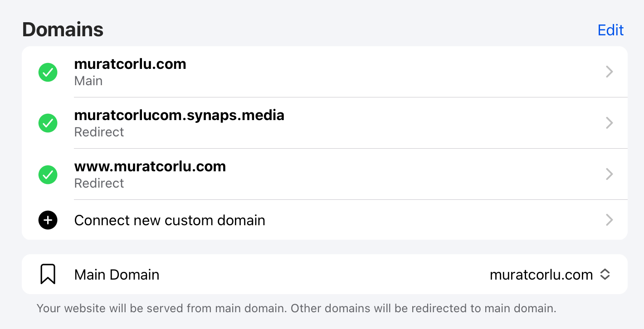Open the muratcorlucom.synaps.media domain entry
The image size is (644, 329).
tap(179, 116)
